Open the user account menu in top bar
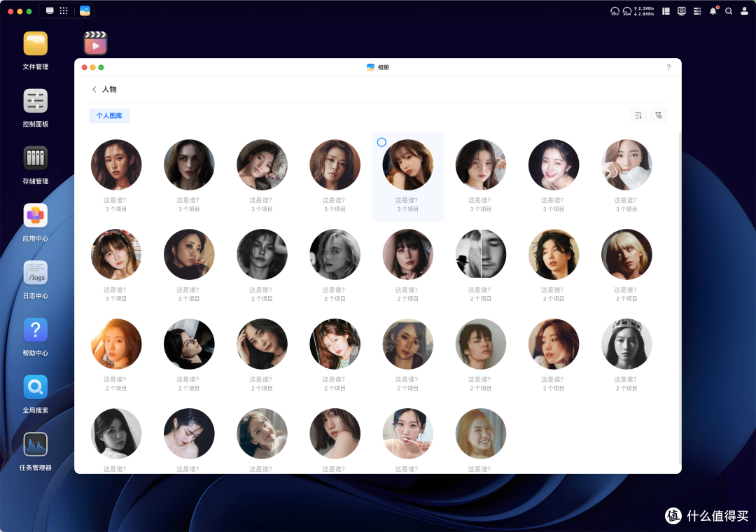Image resolution: width=756 pixels, height=532 pixels. click(x=744, y=11)
